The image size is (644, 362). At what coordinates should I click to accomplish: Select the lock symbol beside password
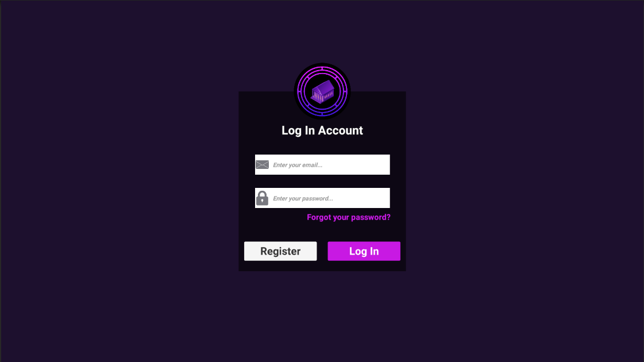(x=262, y=198)
